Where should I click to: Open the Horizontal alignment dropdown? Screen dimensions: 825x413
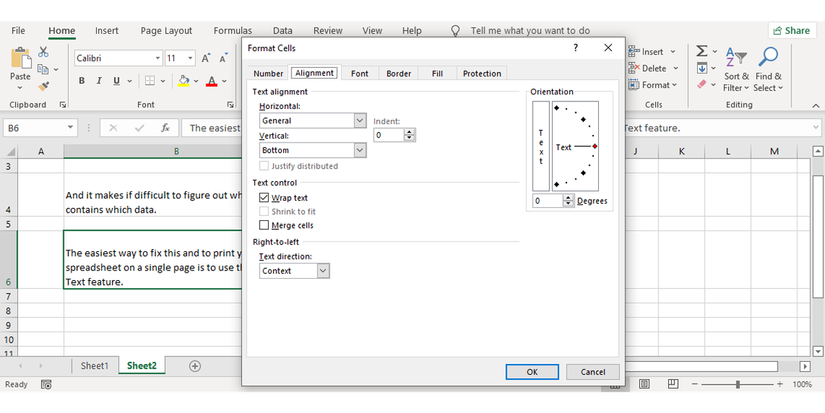pos(360,120)
